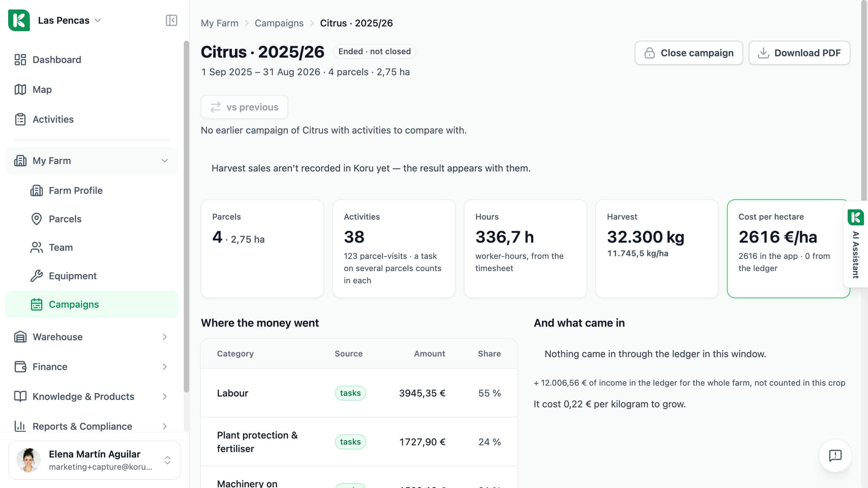
Task: Go to Dashboard in sidebar
Action: tap(92, 60)
